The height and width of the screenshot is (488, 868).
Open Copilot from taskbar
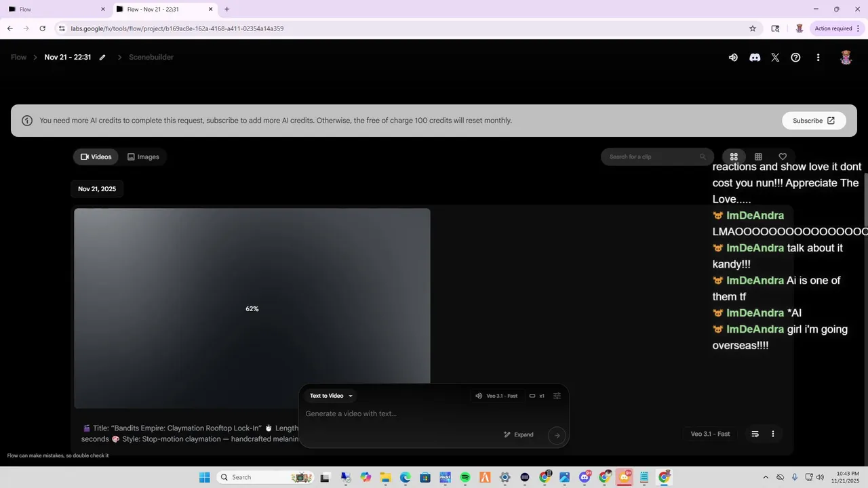pyautogui.click(x=366, y=477)
